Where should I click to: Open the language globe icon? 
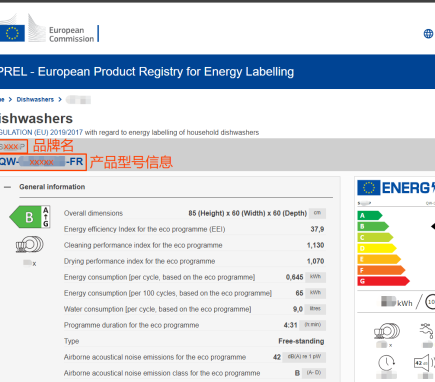[428, 33]
